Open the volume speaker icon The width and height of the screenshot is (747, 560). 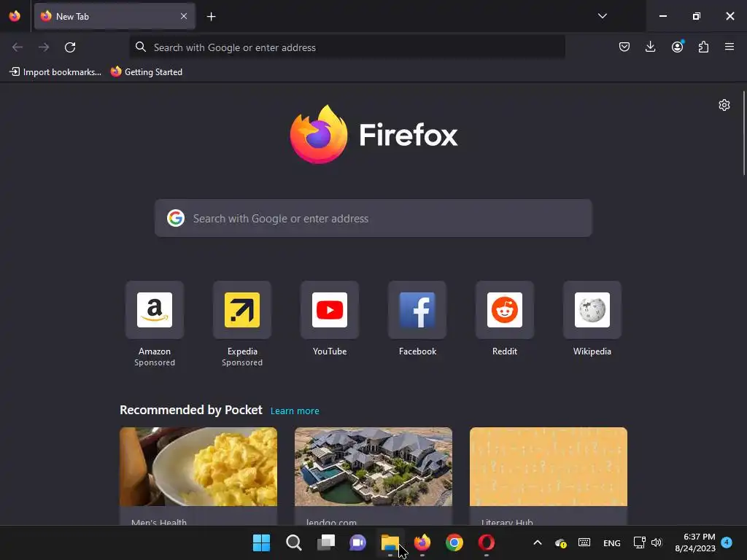657,542
